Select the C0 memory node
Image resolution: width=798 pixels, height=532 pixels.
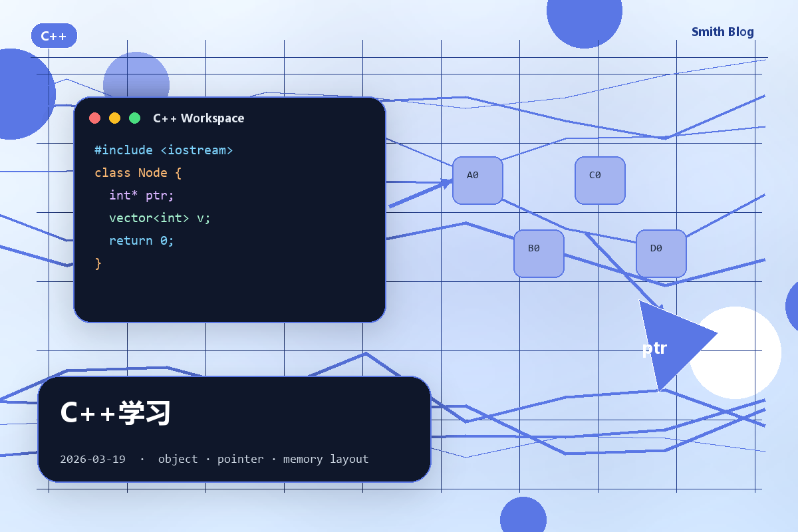[600, 180]
